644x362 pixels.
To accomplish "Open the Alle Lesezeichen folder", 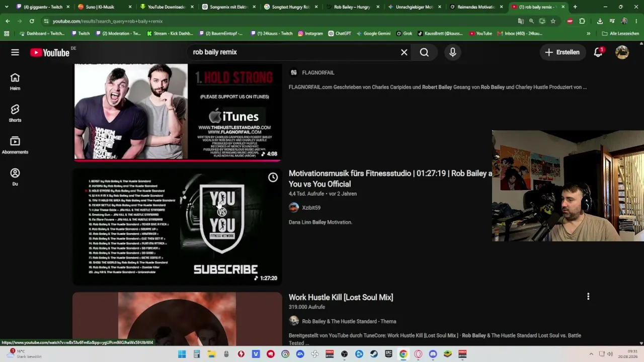I will (620, 34).
